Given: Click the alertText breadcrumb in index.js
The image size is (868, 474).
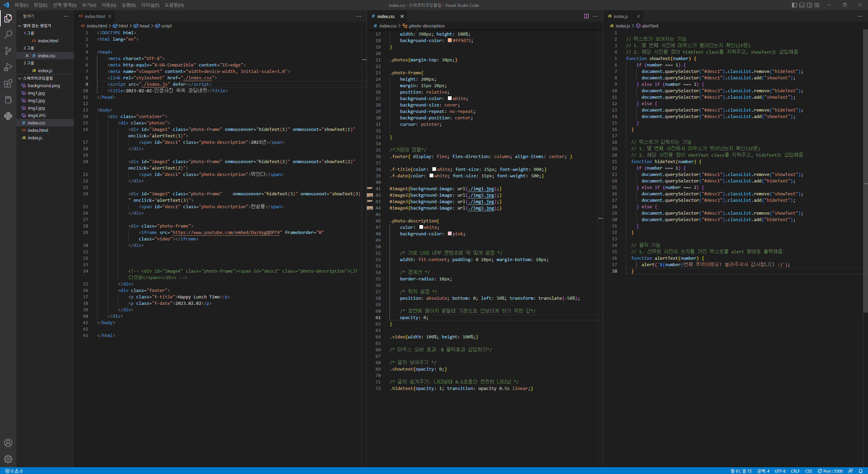Looking at the screenshot, I should point(647,26).
